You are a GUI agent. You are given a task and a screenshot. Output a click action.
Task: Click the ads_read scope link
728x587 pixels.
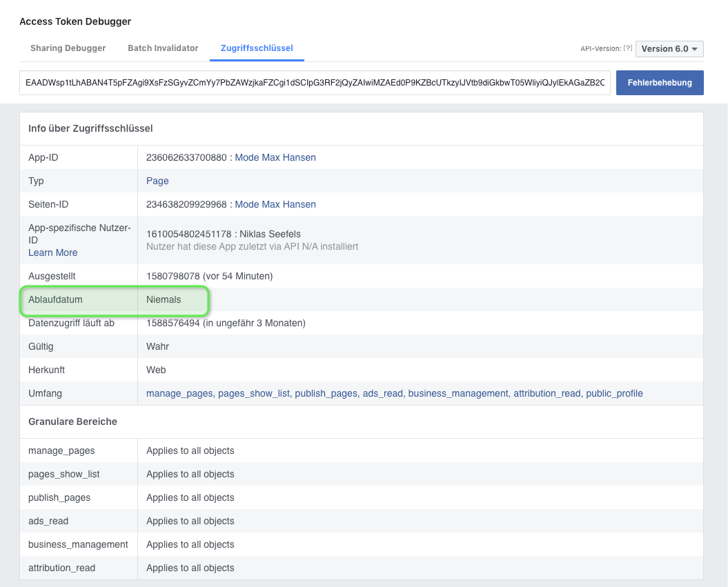[382, 393]
